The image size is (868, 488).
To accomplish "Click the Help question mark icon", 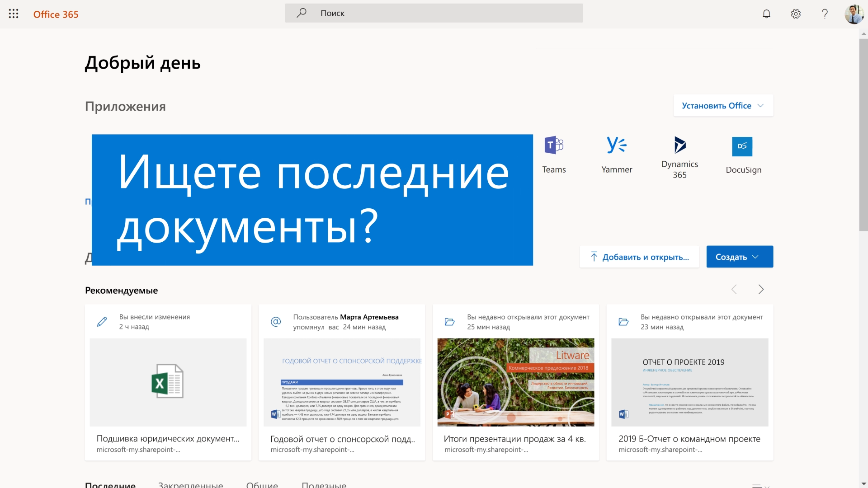I will coord(825,13).
